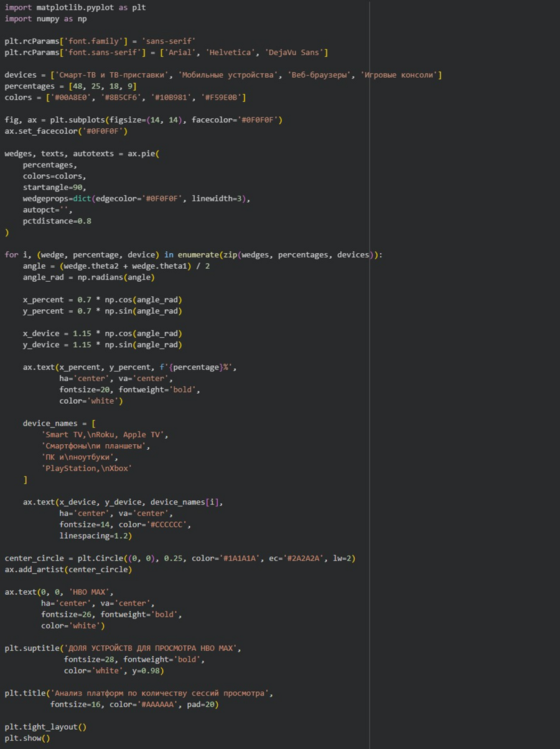Click the "ax.text(0, 0, 'HBO MAX'," line
Screen dimensions: 560x749
click(x=59, y=592)
